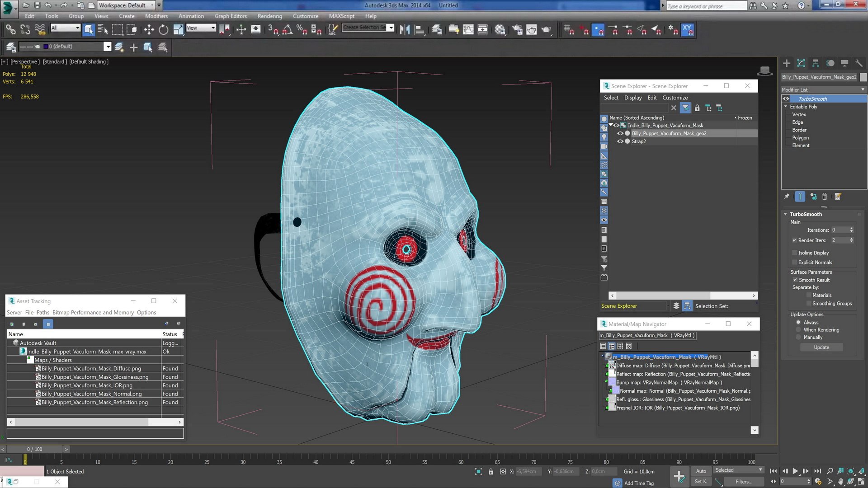Viewport: 868px width, 488px height.
Task: Click the Filters... button
Action: 744,482
